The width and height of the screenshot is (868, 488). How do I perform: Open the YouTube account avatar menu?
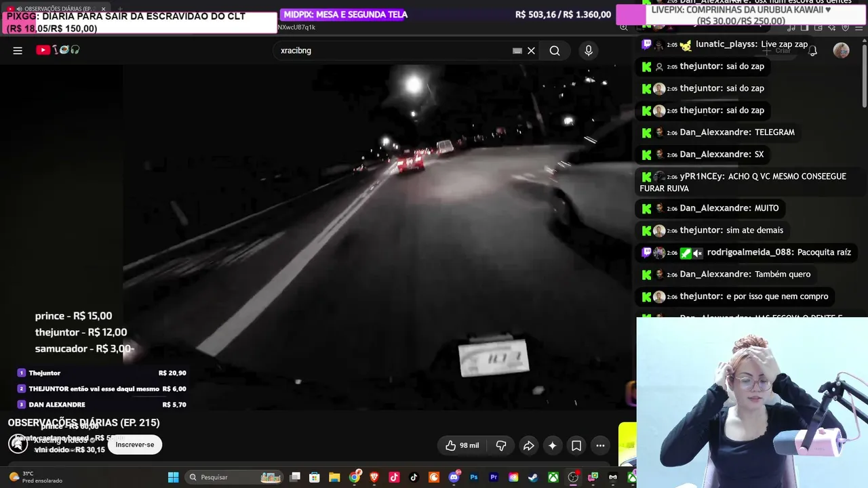(841, 51)
